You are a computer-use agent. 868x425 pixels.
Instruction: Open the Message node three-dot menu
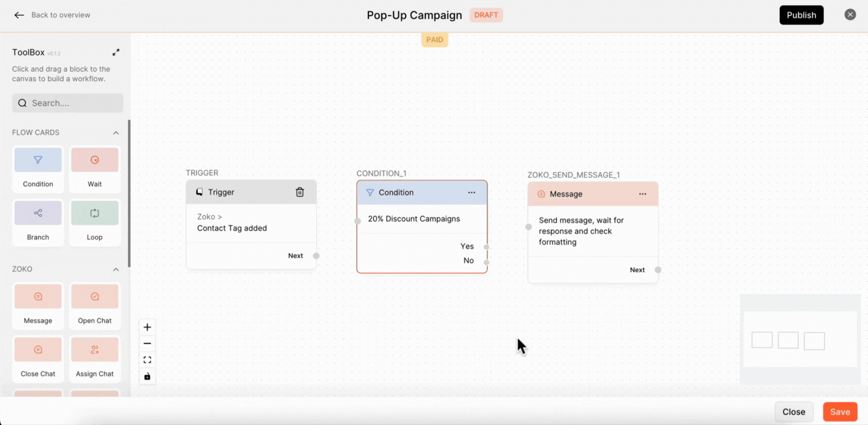pyautogui.click(x=643, y=194)
